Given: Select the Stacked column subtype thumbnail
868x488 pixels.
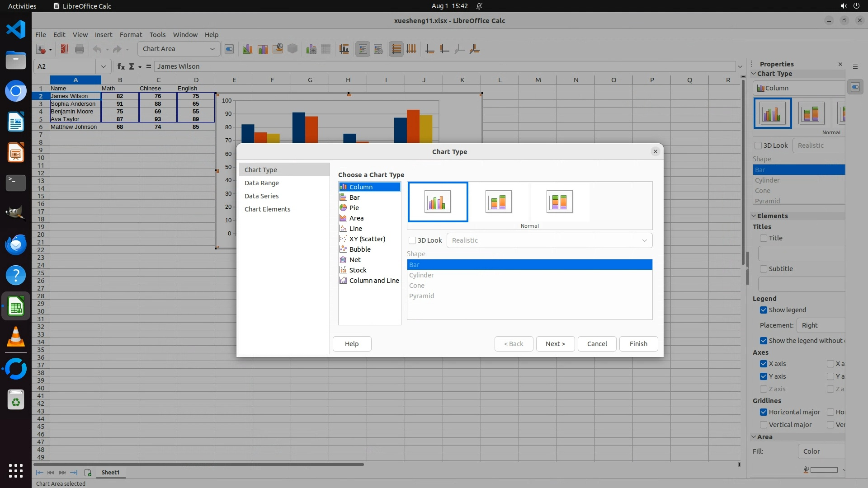Looking at the screenshot, I should 498,202.
